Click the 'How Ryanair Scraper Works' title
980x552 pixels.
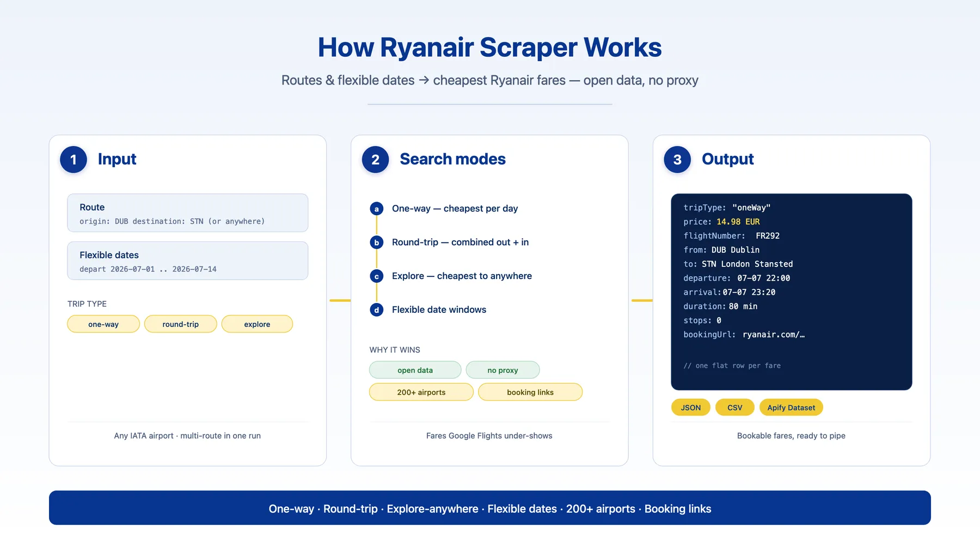(x=490, y=47)
